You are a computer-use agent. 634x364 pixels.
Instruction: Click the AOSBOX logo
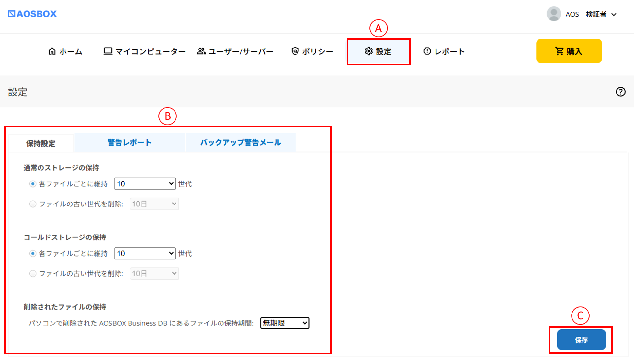pyautogui.click(x=32, y=14)
